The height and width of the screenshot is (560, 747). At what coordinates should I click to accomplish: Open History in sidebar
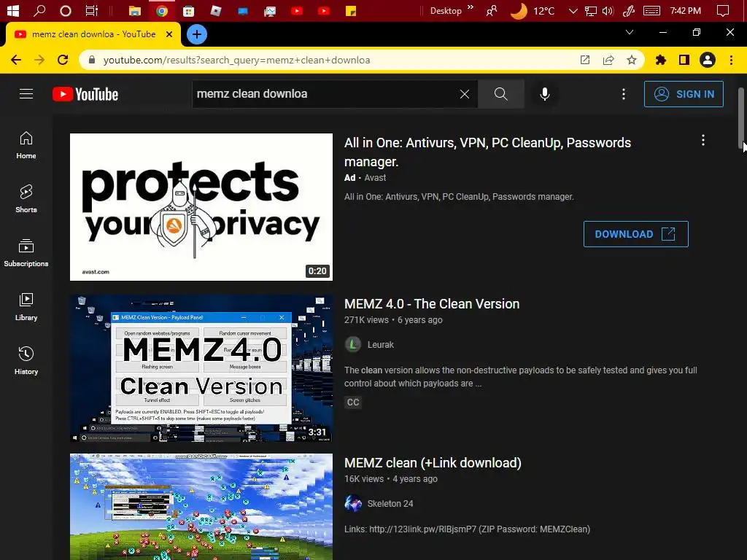[x=26, y=361]
